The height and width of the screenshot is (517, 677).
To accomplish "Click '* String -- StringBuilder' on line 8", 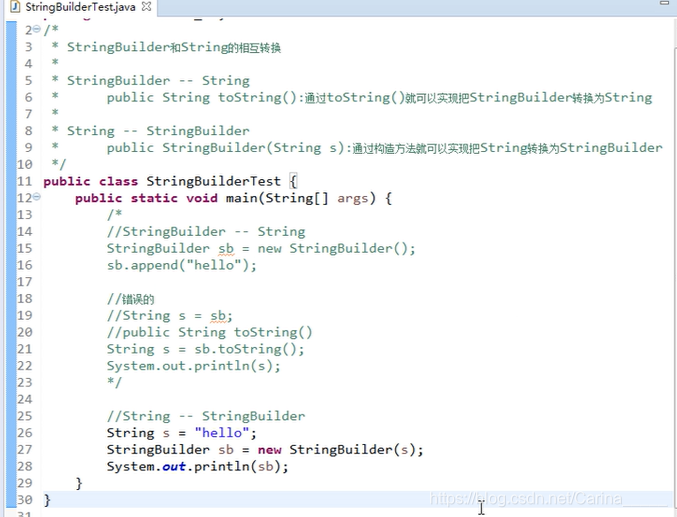I will (150, 131).
